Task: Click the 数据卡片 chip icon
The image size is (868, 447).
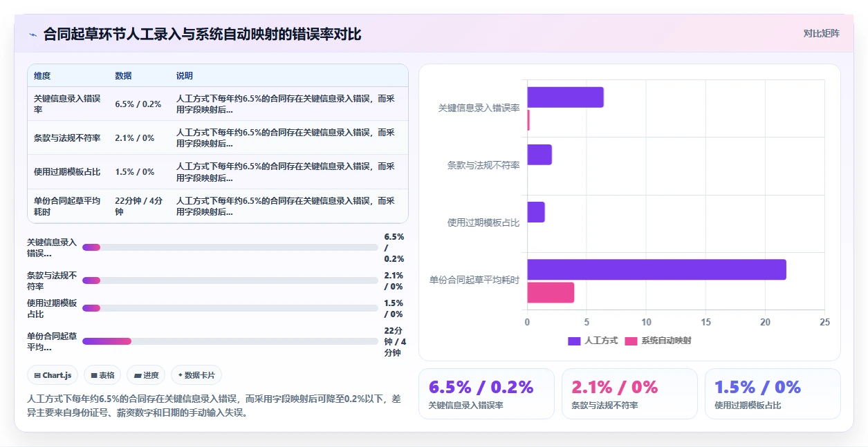Action: (181, 375)
